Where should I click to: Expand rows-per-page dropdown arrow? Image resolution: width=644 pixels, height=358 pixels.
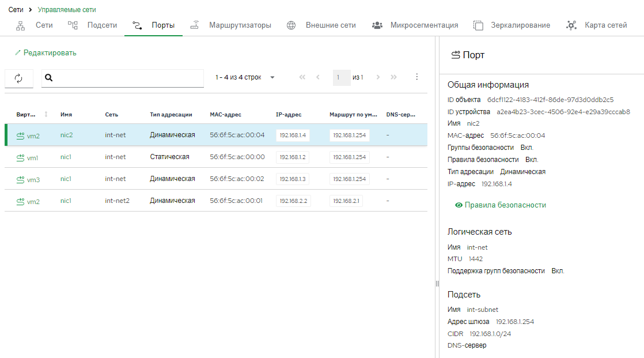(272, 77)
